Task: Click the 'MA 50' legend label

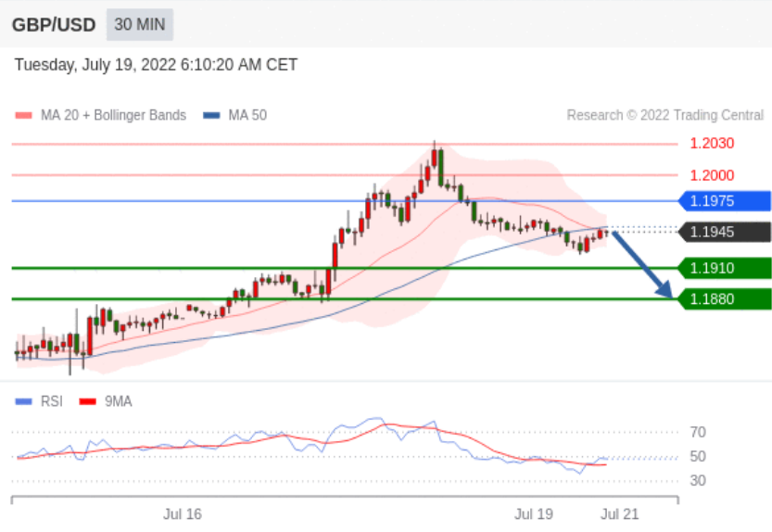Action: pos(247,115)
